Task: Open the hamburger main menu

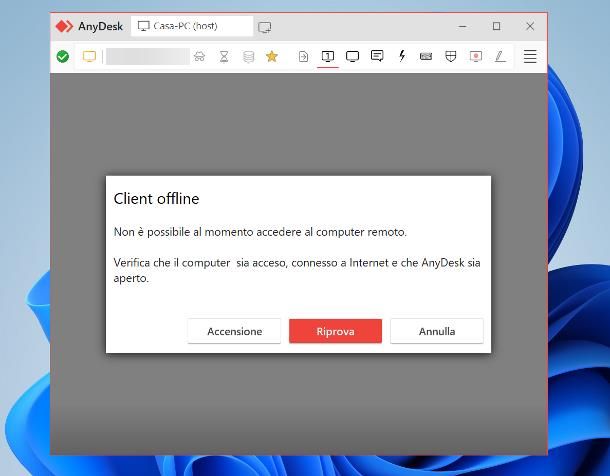Action: [x=530, y=56]
